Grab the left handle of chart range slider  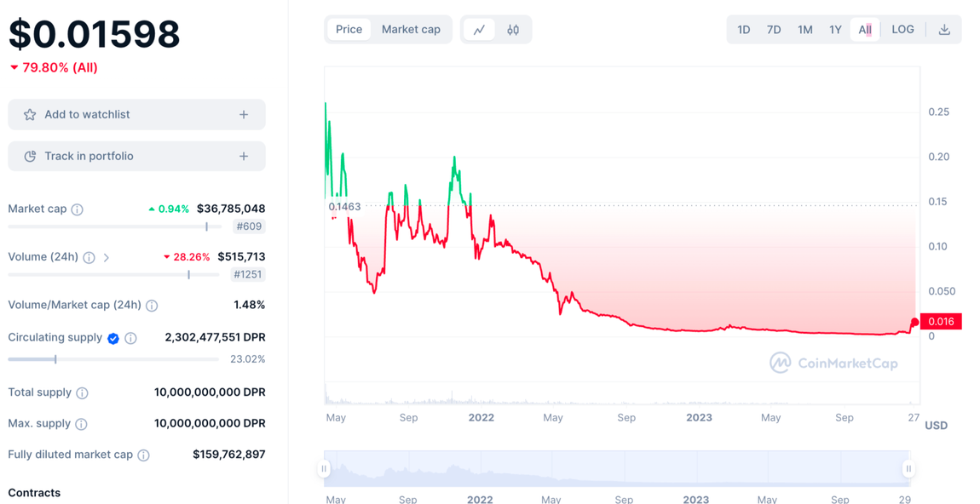click(x=324, y=468)
